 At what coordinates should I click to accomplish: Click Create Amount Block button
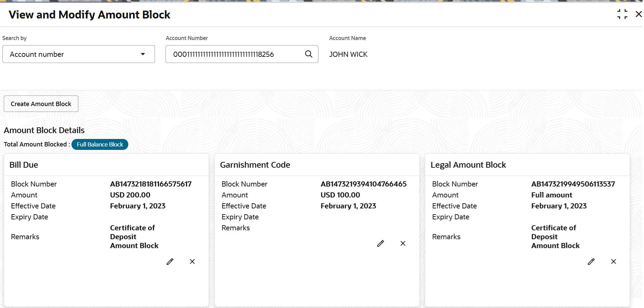pyautogui.click(x=41, y=104)
